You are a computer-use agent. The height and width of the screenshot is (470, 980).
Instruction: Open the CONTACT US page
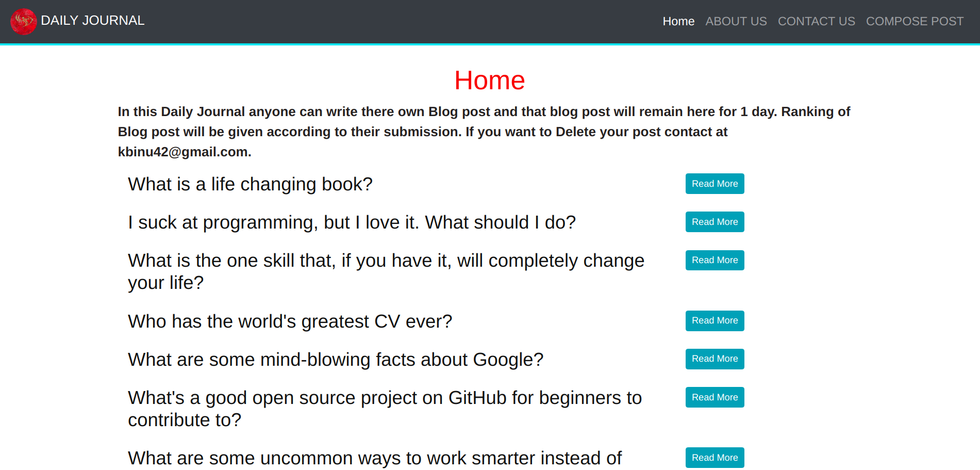[816, 21]
